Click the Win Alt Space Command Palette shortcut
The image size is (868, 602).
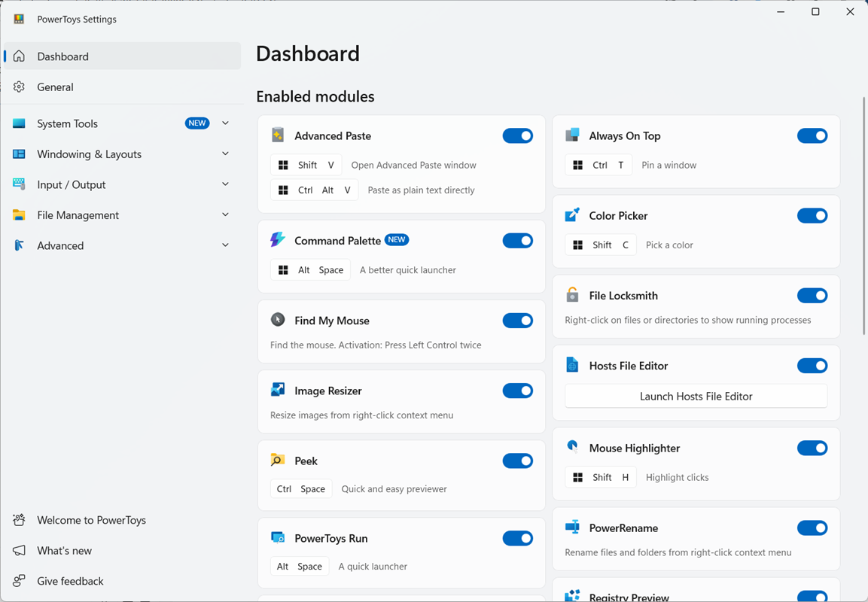coord(310,270)
